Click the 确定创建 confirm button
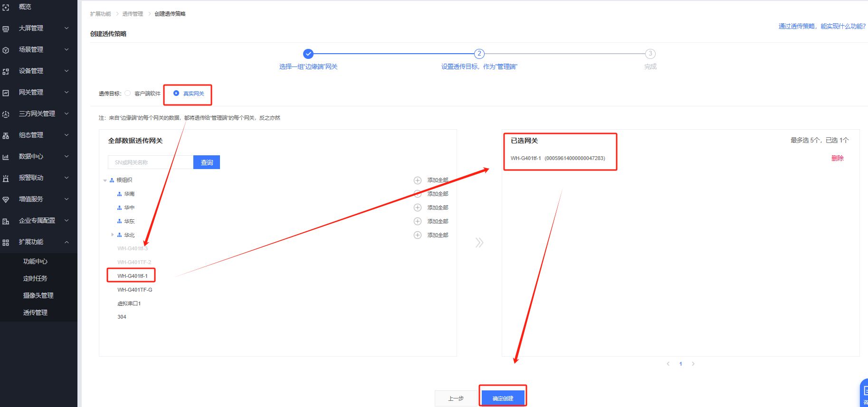The width and height of the screenshot is (868, 407). pos(503,398)
